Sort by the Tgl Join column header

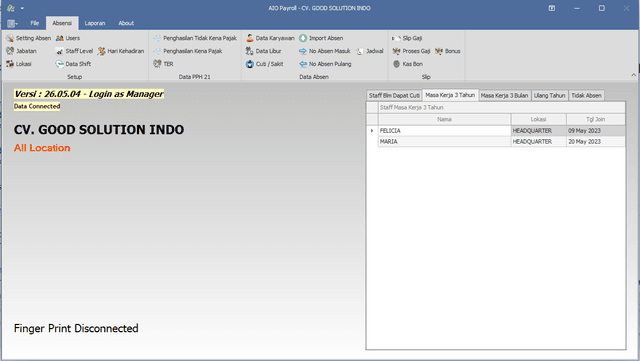[x=596, y=119]
